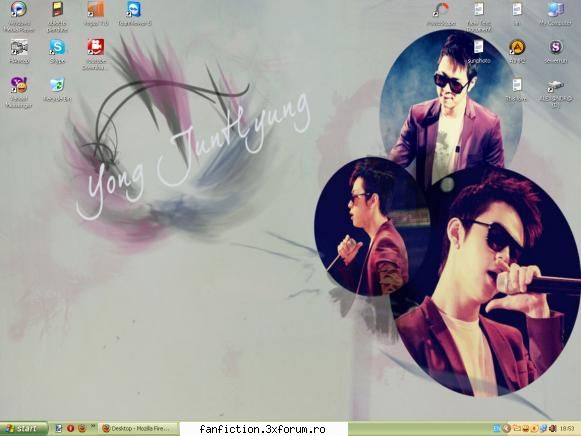Image resolution: width=581 pixels, height=436 pixels.
Task: Open the PhotoScape desktop shortcut
Action: click(x=441, y=14)
